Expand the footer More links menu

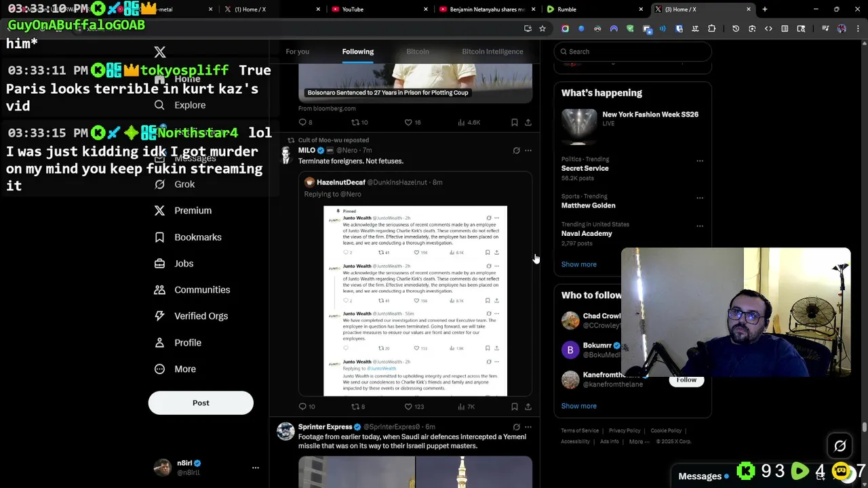[x=639, y=442]
